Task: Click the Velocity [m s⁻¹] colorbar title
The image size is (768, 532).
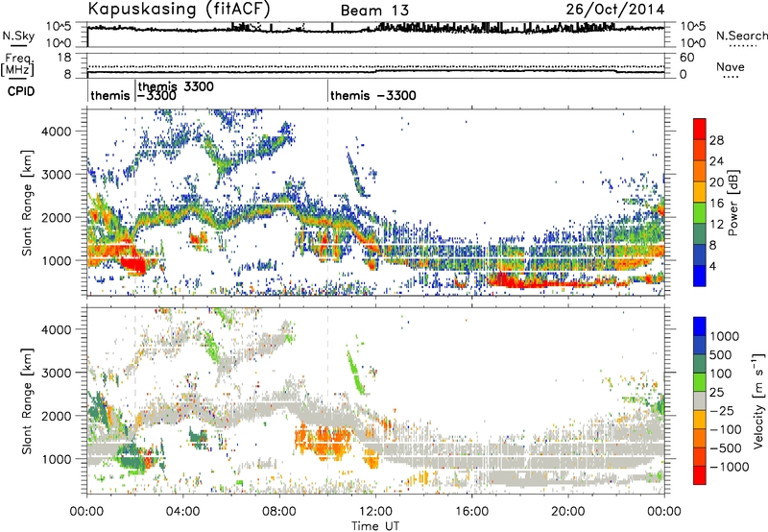Action: [758, 400]
